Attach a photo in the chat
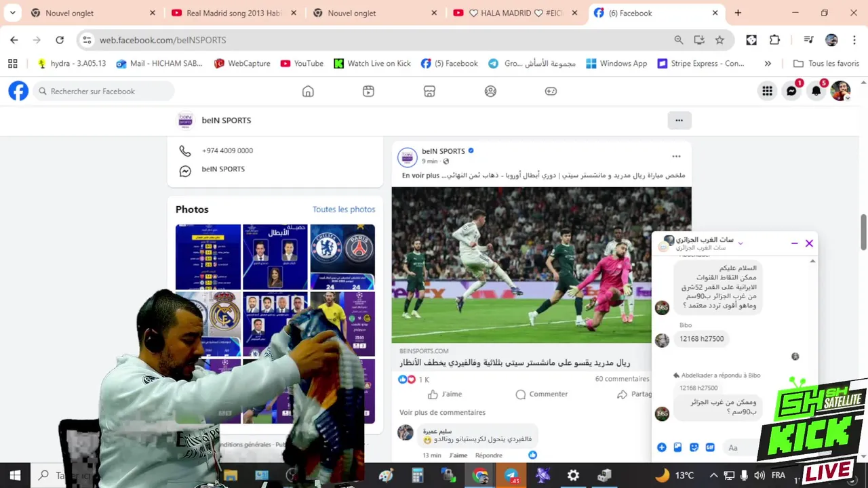Screen dimensions: 868x488 677,447
